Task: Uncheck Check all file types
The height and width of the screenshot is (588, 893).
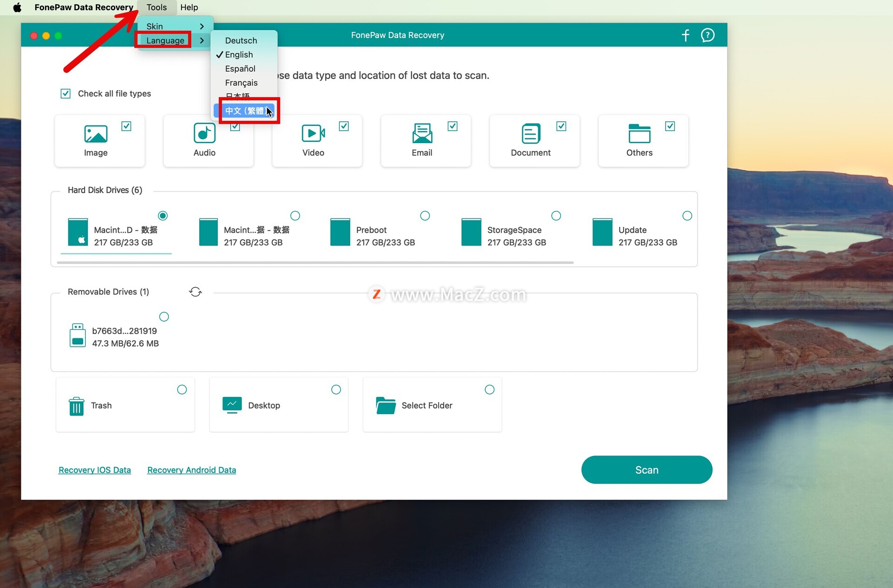Action: (x=66, y=93)
